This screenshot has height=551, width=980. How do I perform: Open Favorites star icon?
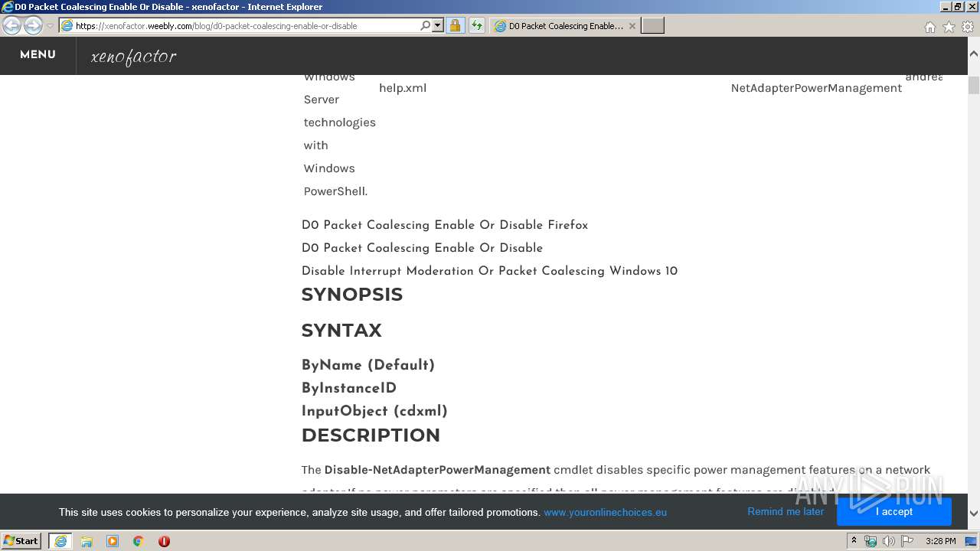(949, 27)
